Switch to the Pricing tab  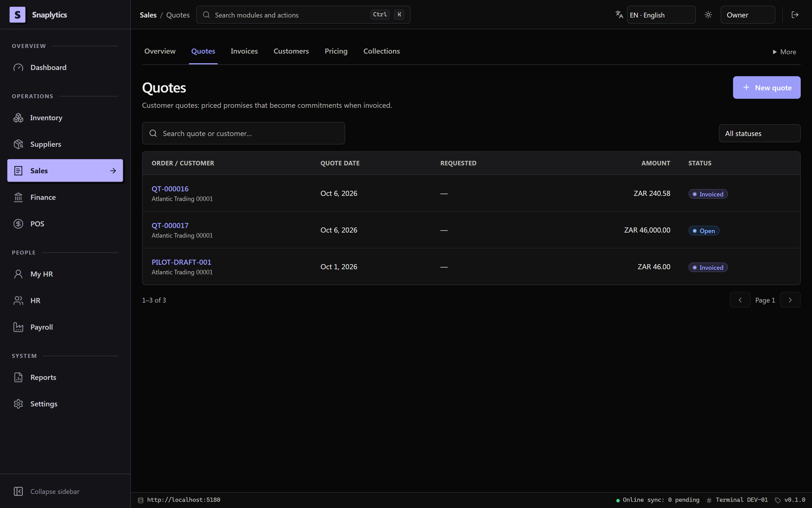tap(336, 51)
